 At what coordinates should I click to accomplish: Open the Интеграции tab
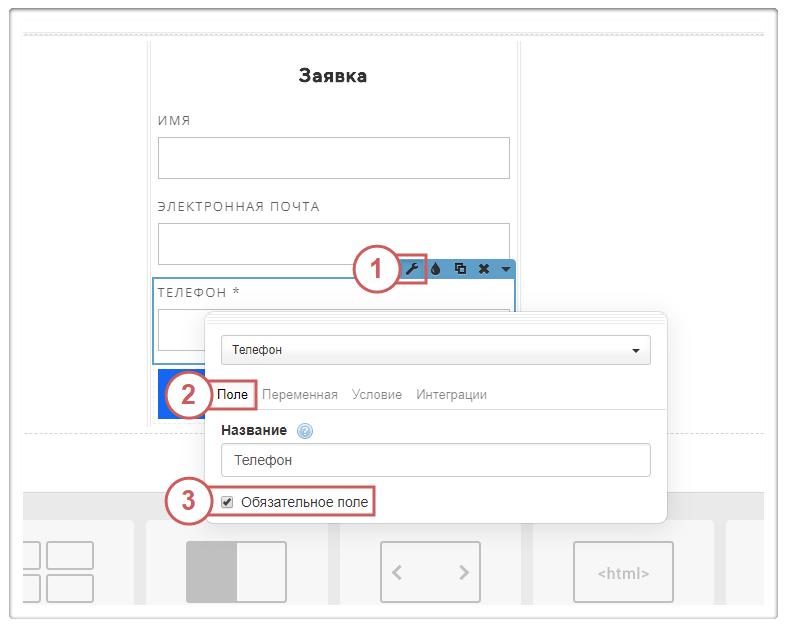point(451,395)
